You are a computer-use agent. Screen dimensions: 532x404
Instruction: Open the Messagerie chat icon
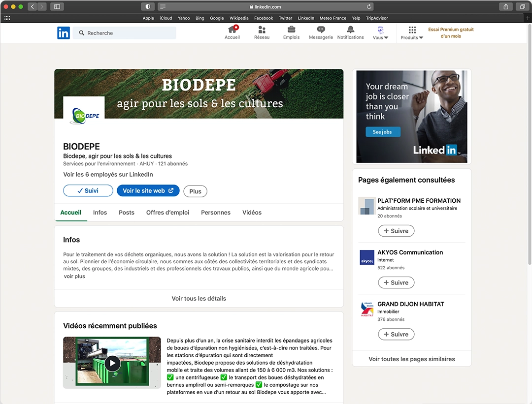pos(321,32)
